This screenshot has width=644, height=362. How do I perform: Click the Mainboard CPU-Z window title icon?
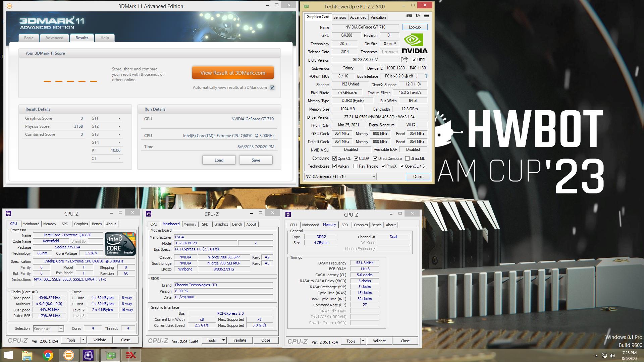click(x=149, y=214)
